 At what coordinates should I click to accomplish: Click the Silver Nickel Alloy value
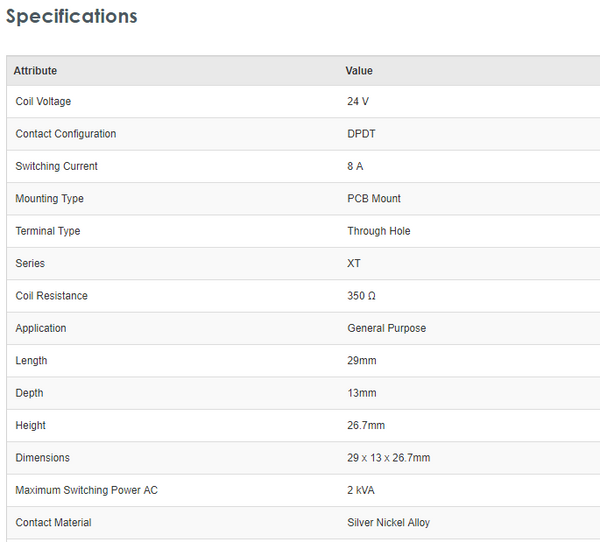(389, 522)
